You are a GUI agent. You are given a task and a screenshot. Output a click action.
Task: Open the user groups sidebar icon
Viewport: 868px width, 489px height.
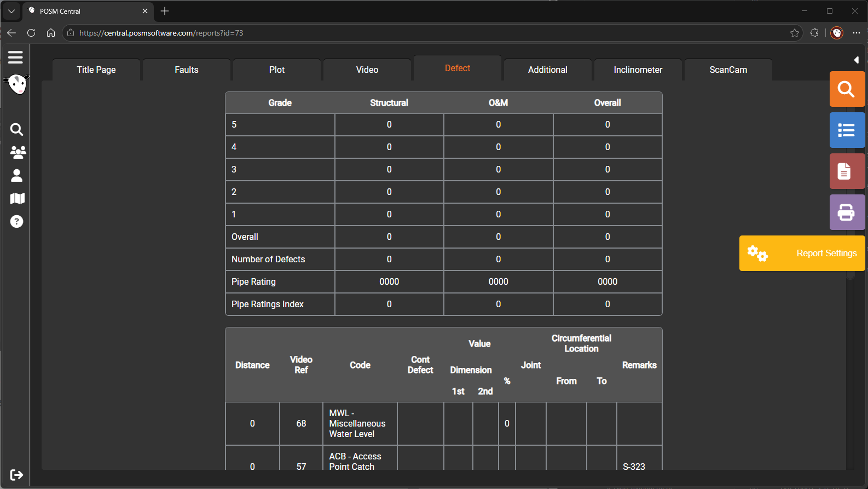[18, 152]
